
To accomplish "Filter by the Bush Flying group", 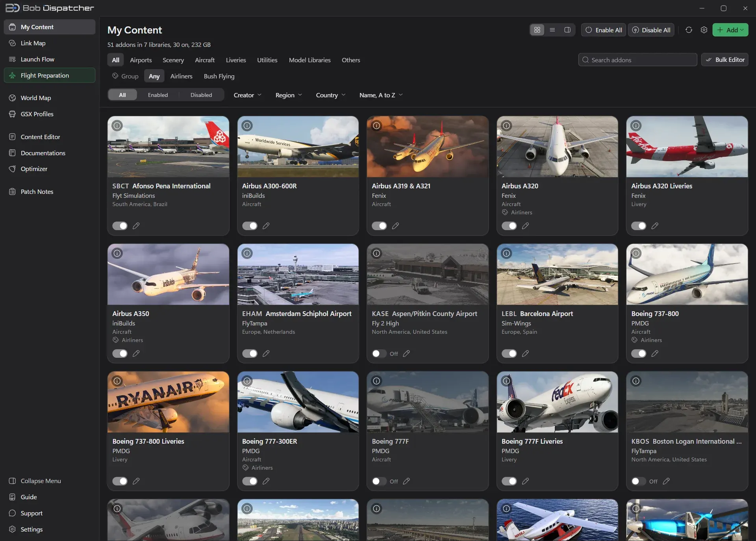I will point(219,76).
